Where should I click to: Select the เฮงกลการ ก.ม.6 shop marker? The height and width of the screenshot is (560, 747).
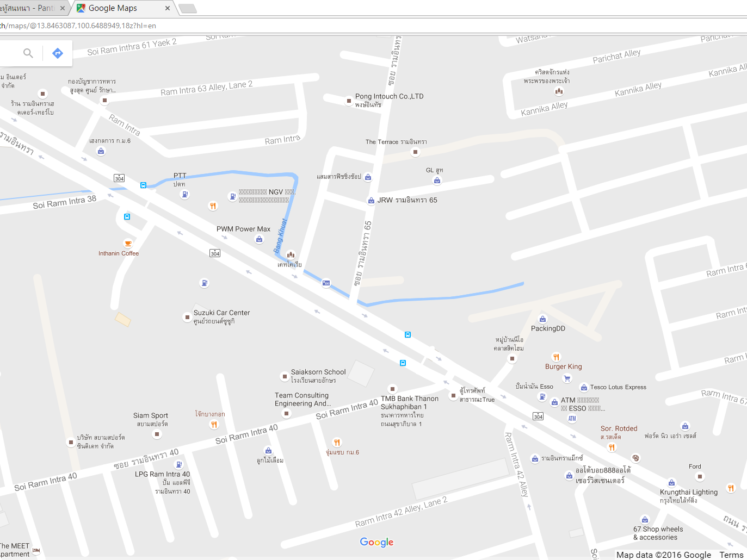click(101, 151)
